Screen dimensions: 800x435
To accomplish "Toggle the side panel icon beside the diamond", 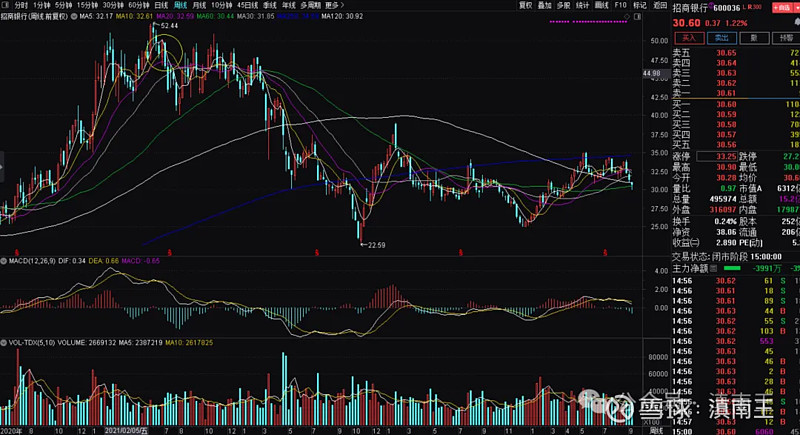I will [637, 17].
